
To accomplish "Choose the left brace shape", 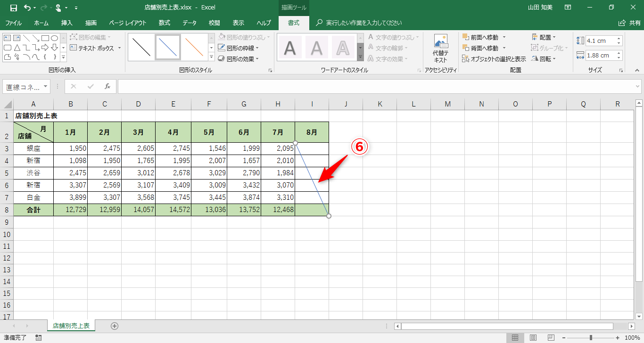I will pyautogui.click(x=45, y=57).
